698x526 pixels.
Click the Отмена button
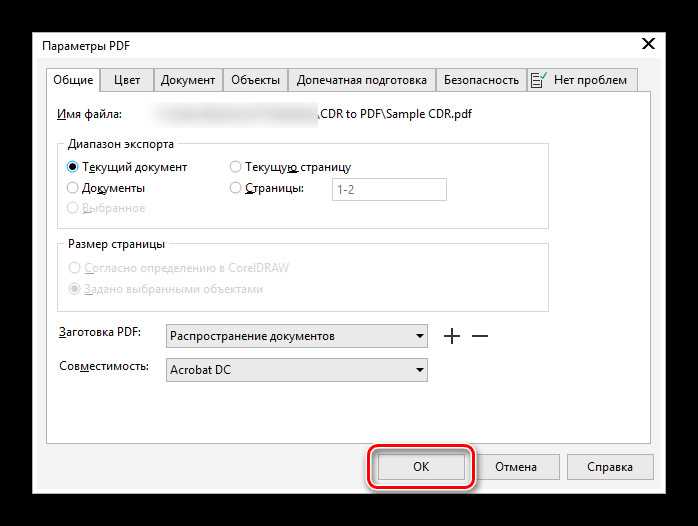pyautogui.click(x=516, y=467)
